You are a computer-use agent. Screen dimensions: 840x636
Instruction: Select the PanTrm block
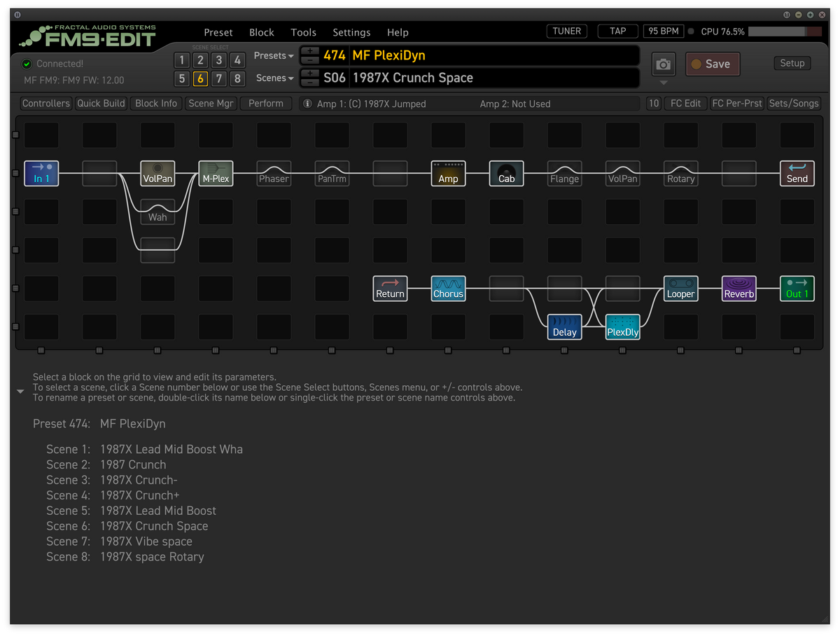pos(332,173)
